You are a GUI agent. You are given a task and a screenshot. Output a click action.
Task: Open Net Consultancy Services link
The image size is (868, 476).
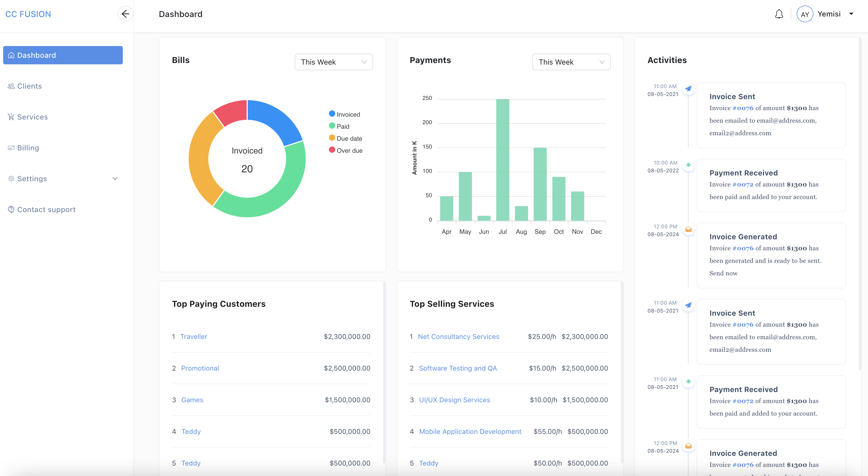coord(459,336)
